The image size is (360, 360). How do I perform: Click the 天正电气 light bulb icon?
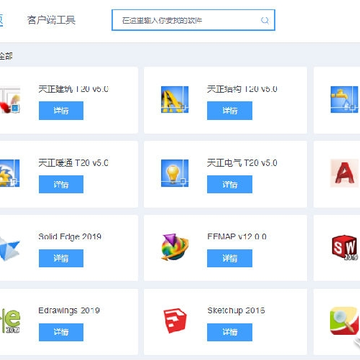(175, 173)
